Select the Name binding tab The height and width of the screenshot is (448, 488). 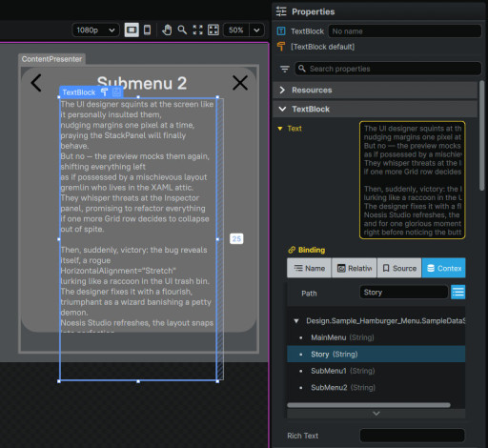point(309,268)
